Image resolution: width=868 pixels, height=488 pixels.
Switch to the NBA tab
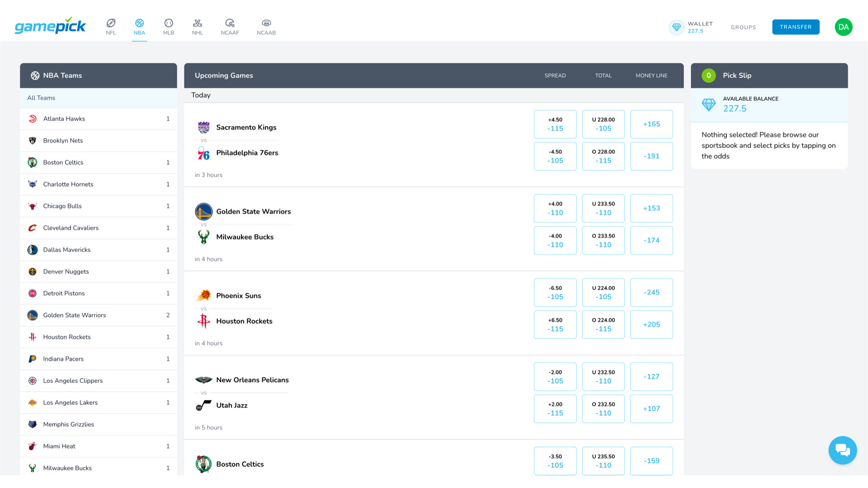pos(139,27)
